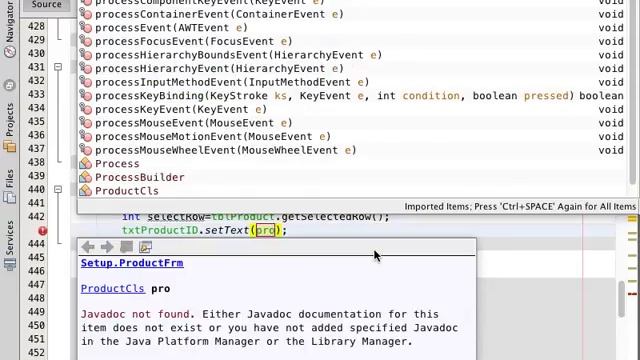640x360 pixels.
Task: Click the processMouseWheelEvent method icon
Action: [85, 150]
